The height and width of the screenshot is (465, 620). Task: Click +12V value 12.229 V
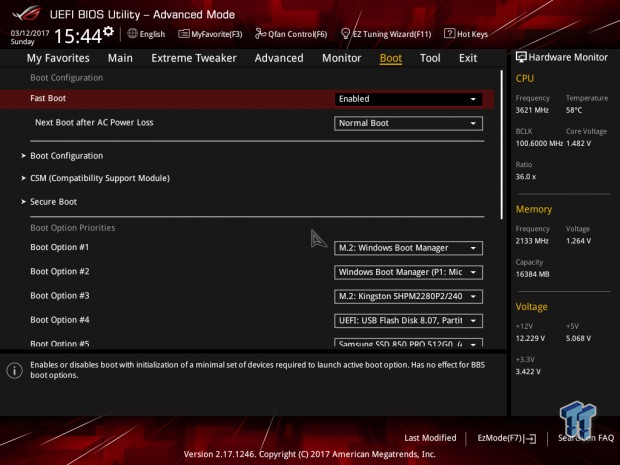(530, 338)
